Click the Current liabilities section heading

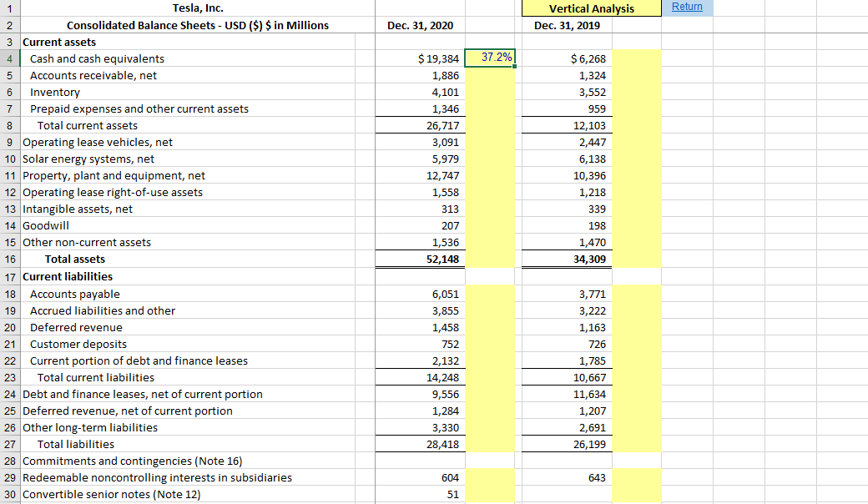68,277
